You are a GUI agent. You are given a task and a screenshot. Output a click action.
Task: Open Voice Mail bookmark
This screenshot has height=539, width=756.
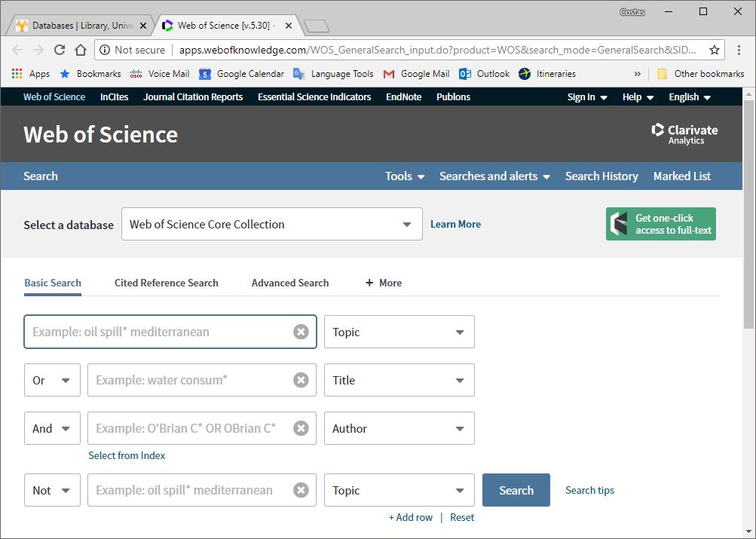pos(160,74)
